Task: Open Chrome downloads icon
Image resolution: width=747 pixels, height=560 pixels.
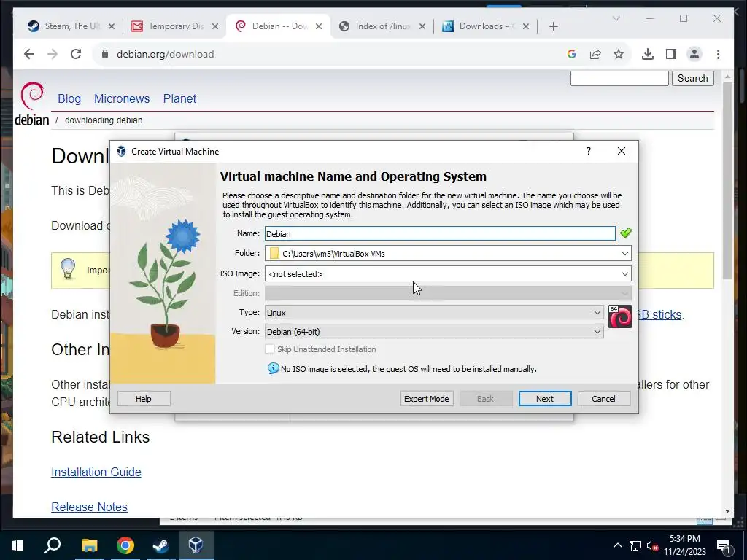Action: [648, 54]
